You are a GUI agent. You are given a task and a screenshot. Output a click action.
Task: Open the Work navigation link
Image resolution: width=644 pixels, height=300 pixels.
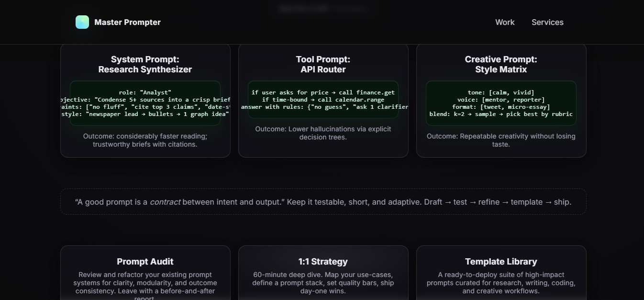click(x=505, y=22)
